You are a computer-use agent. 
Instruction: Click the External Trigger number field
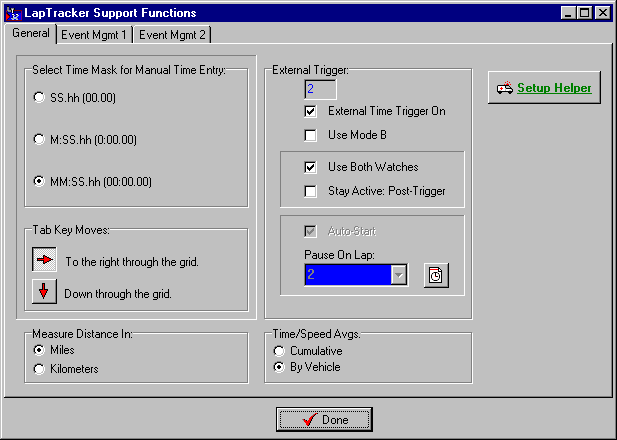(x=320, y=89)
